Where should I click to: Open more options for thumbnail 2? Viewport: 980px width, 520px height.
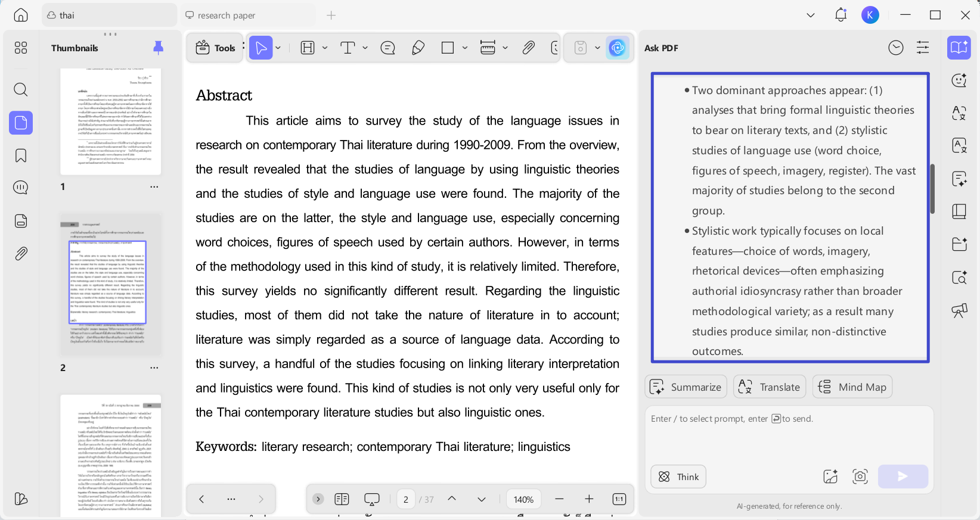click(x=154, y=368)
